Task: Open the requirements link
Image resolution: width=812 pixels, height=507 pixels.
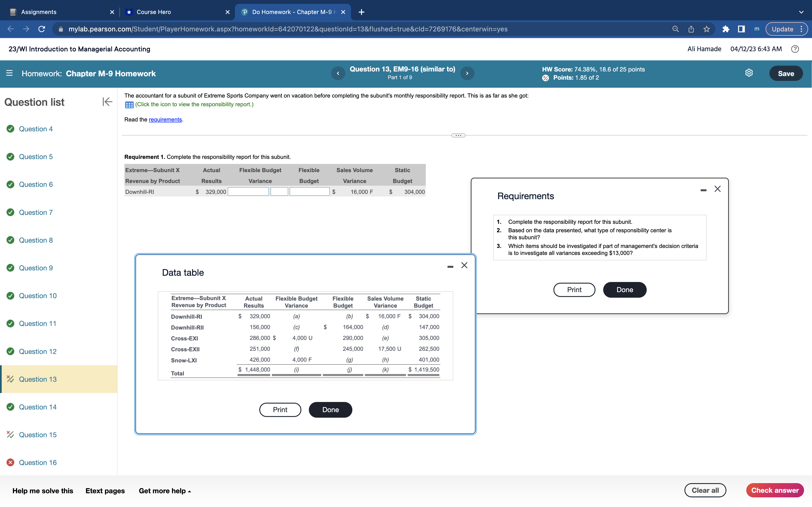Action: click(x=165, y=120)
